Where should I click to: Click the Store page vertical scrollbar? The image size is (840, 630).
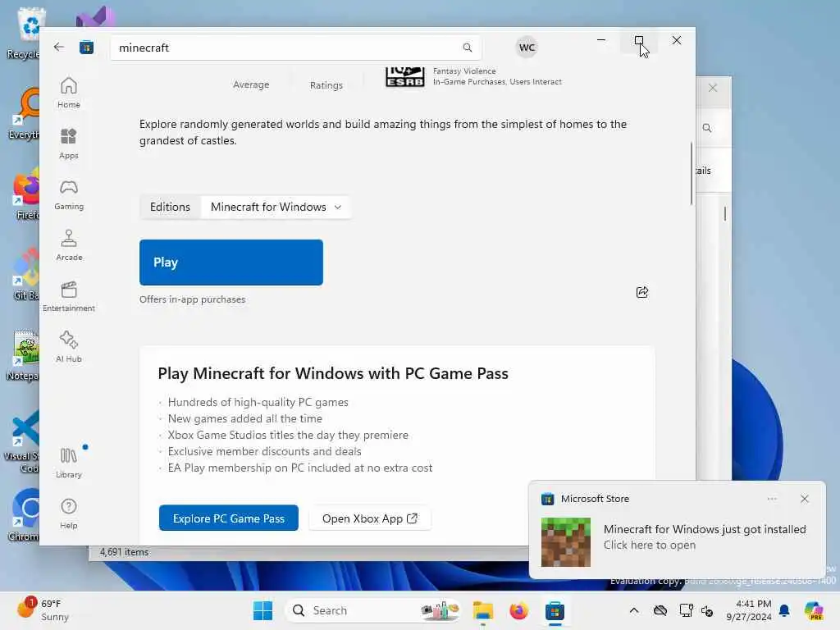(x=691, y=173)
